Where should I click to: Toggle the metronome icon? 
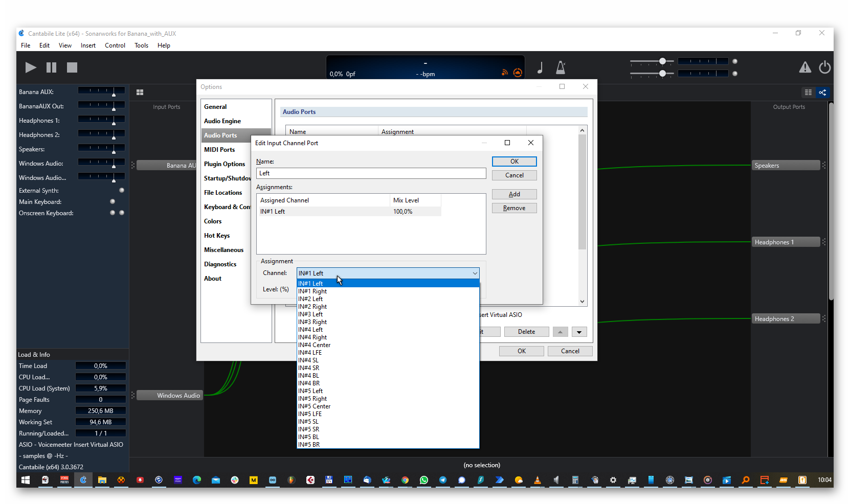tap(561, 67)
